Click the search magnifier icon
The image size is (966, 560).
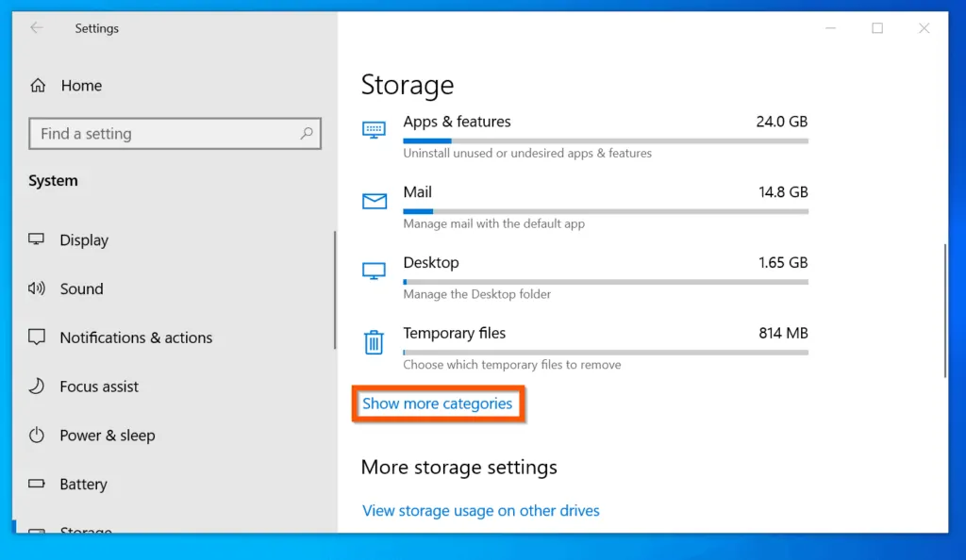(x=307, y=134)
